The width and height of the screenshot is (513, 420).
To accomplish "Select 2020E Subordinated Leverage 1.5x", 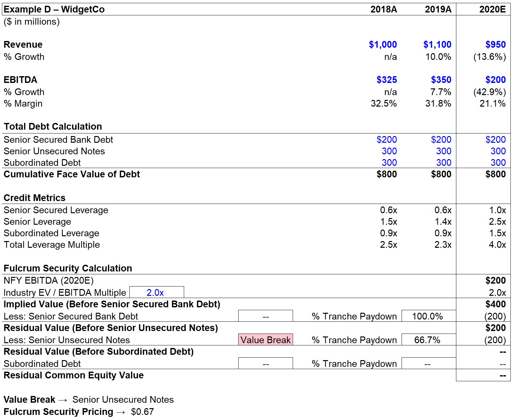I will [x=497, y=233].
